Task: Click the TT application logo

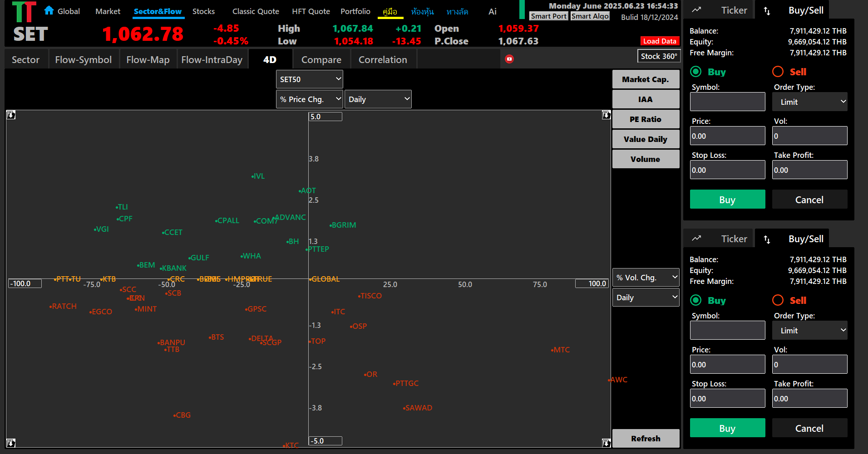Action: coord(24,12)
